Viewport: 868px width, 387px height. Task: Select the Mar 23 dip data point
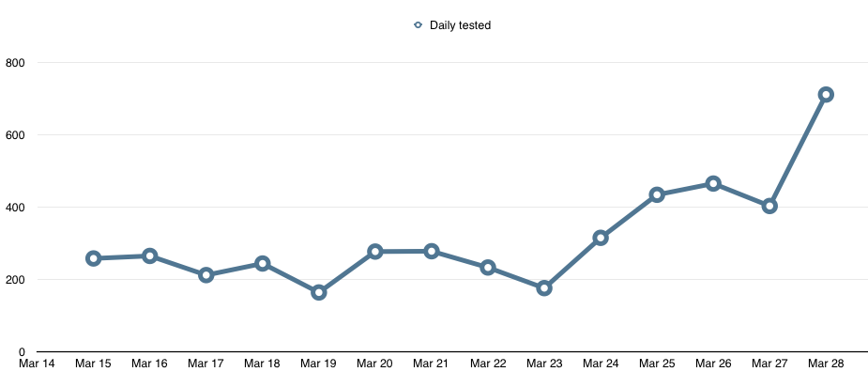coord(544,287)
